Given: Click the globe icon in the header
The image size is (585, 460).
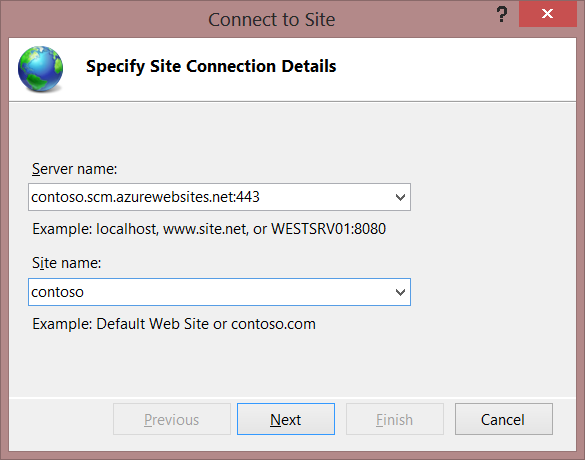Looking at the screenshot, I should (x=40, y=69).
